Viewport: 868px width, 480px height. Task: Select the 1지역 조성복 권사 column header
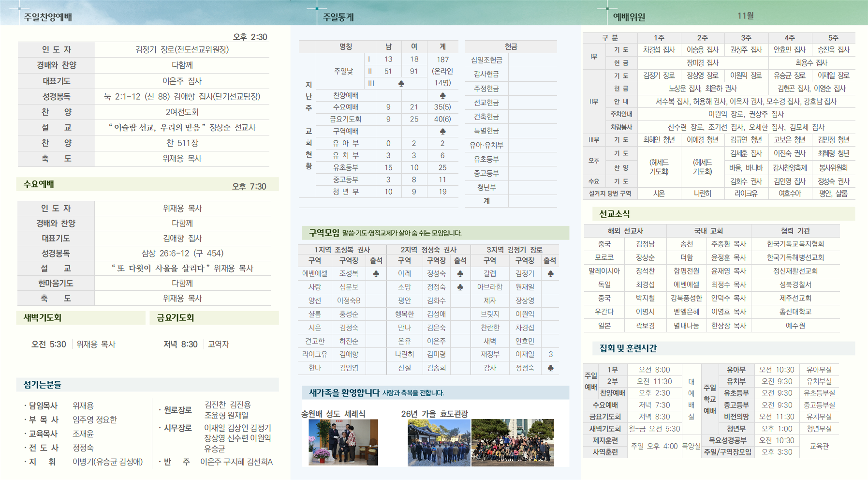pos(342,250)
